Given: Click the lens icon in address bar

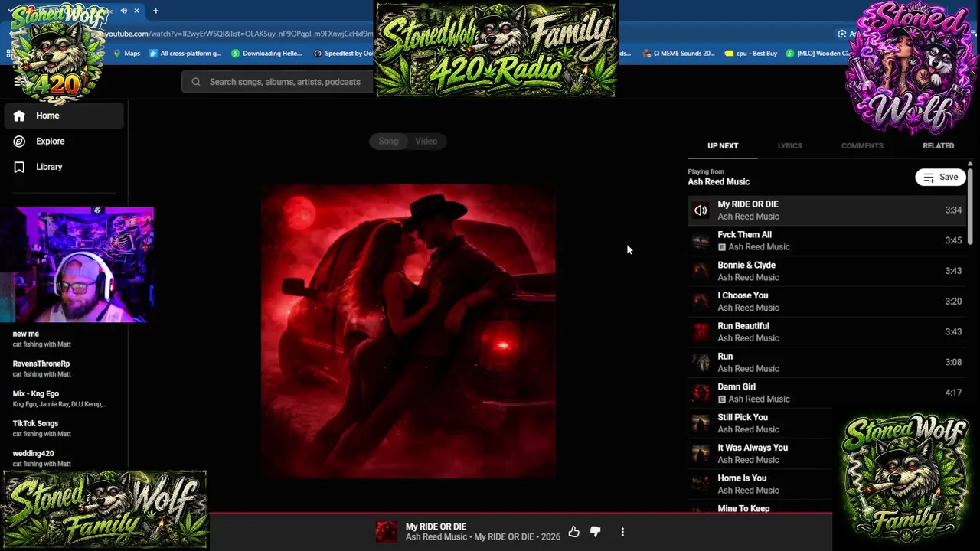Looking at the screenshot, I should click(842, 34).
